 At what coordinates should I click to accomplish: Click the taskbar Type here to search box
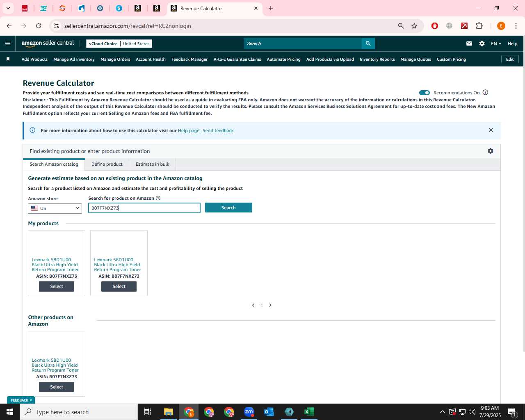coord(79,412)
